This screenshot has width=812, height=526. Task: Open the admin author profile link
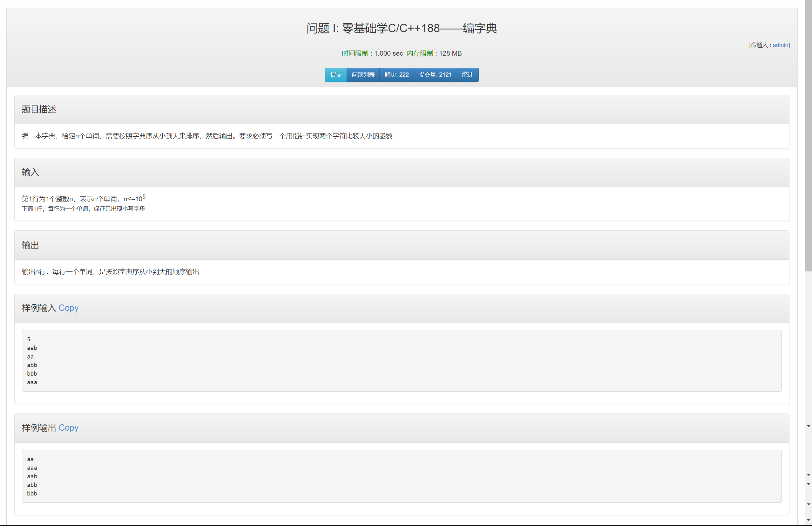780,45
